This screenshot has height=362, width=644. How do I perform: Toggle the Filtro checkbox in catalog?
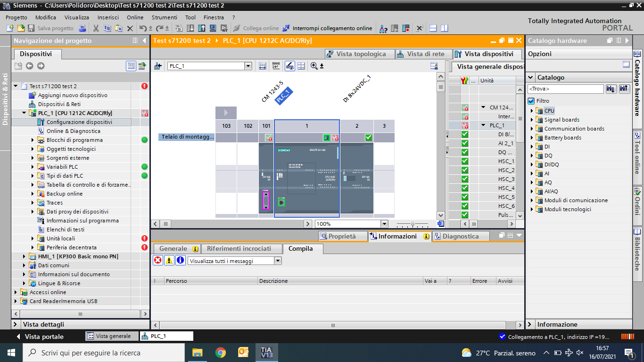pos(531,101)
